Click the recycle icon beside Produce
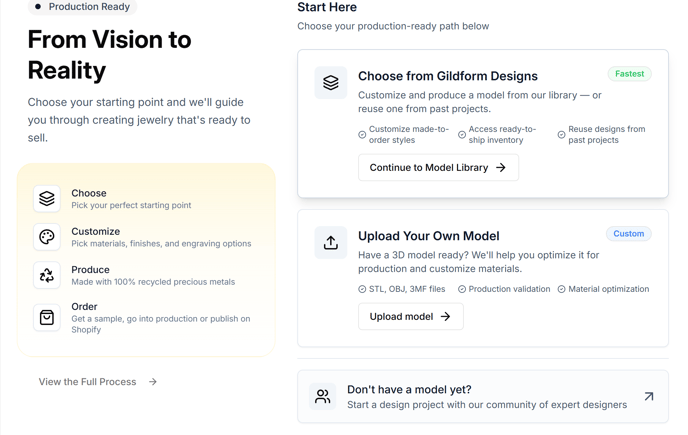Screen dimensions: 688x435 click(47, 275)
